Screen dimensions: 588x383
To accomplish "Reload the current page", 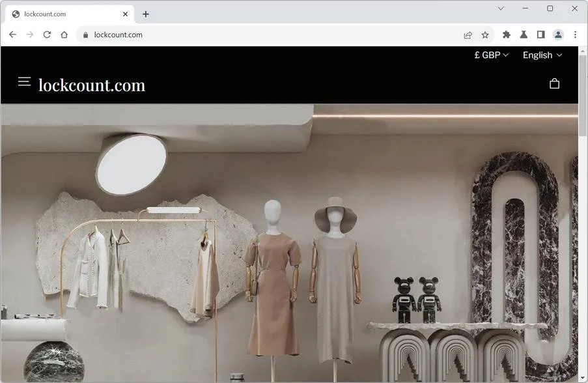I will [47, 35].
